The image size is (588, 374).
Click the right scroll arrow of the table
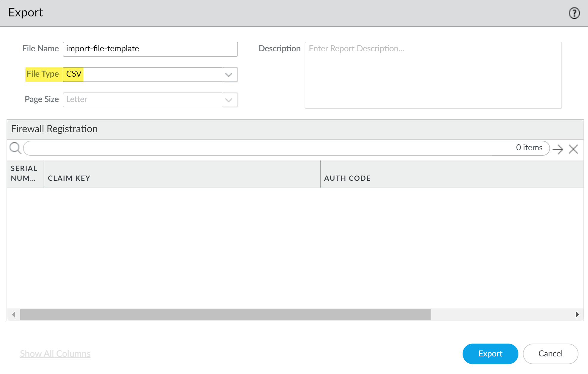[577, 314]
